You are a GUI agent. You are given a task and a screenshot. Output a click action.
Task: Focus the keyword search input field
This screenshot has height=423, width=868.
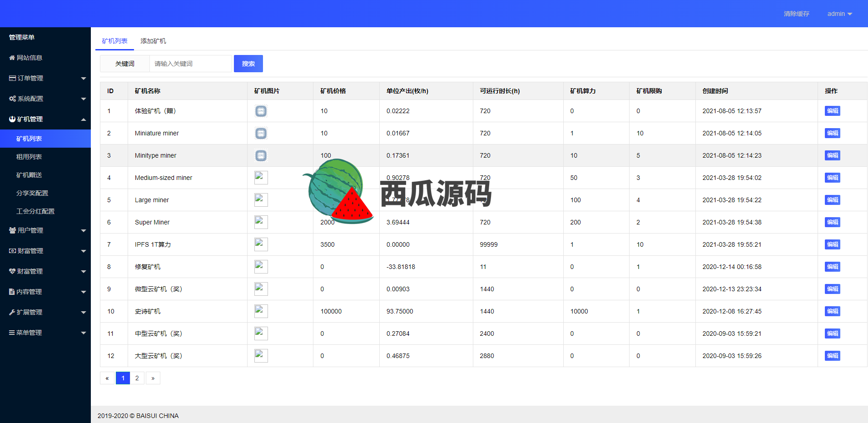(191, 64)
